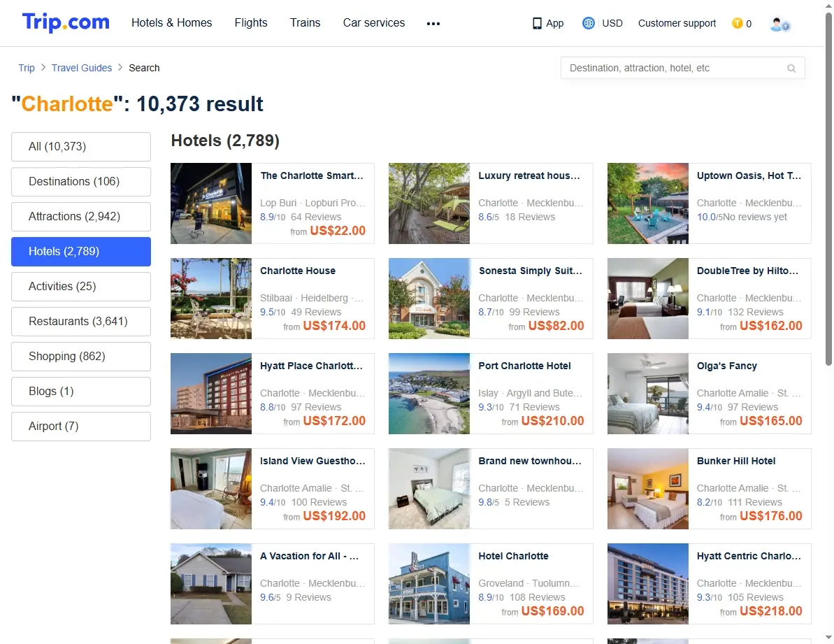Image resolution: width=834 pixels, height=644 pixels.
Task: Open Port Charlotte Hotel photo
Action: point(429,394)
